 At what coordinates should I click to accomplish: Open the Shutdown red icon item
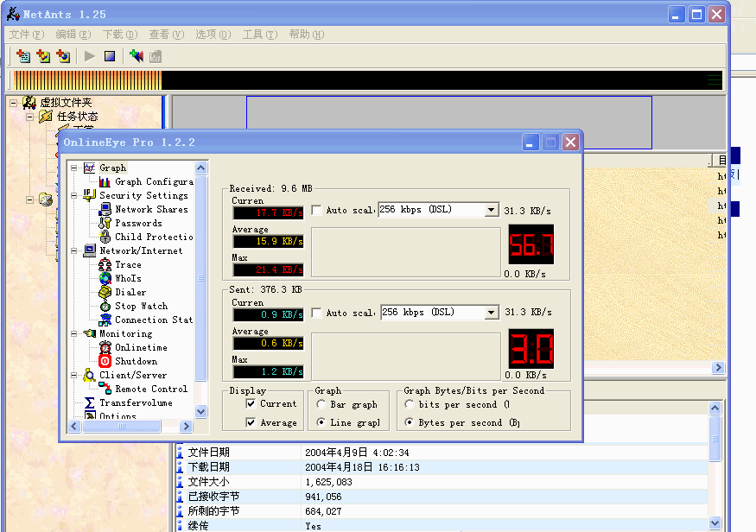(136, 361)
